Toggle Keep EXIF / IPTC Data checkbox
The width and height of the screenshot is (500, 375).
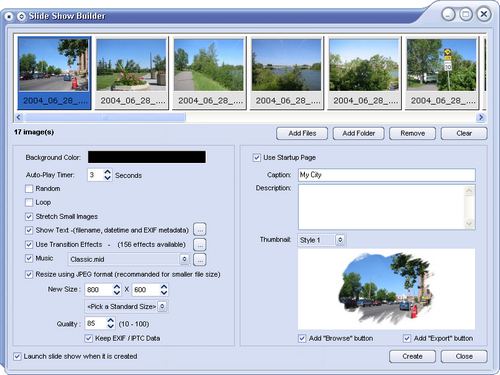(88, 338)
